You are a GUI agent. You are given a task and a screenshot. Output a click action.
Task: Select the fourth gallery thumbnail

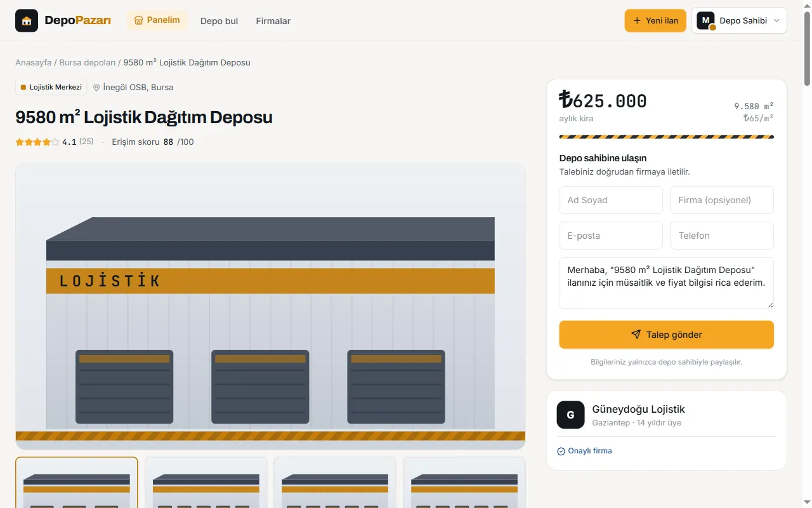[x=464, y=483]
